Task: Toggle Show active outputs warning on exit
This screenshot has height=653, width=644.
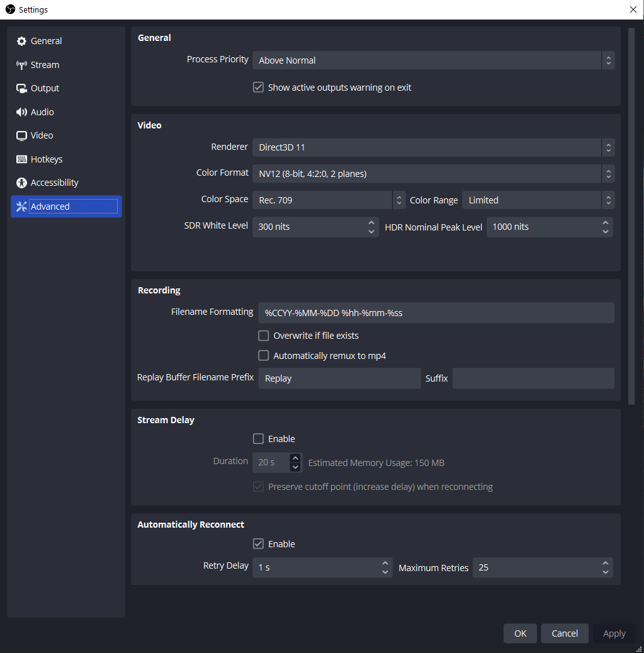Action: [x=258, y=88]
